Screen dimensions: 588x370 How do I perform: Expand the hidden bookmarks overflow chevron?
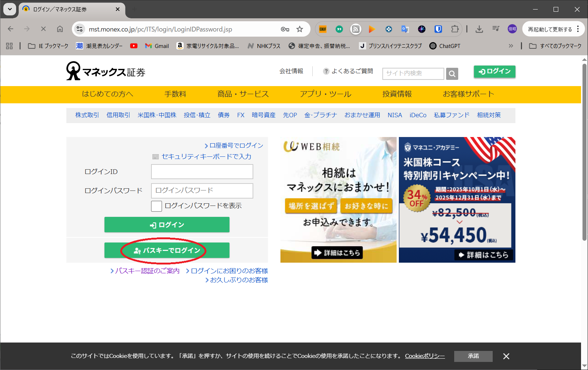coord(511,46)
